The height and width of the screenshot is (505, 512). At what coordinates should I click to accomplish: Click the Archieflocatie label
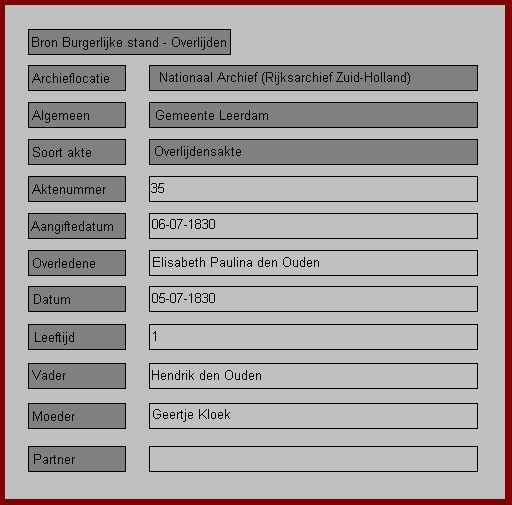click(77, 78)
